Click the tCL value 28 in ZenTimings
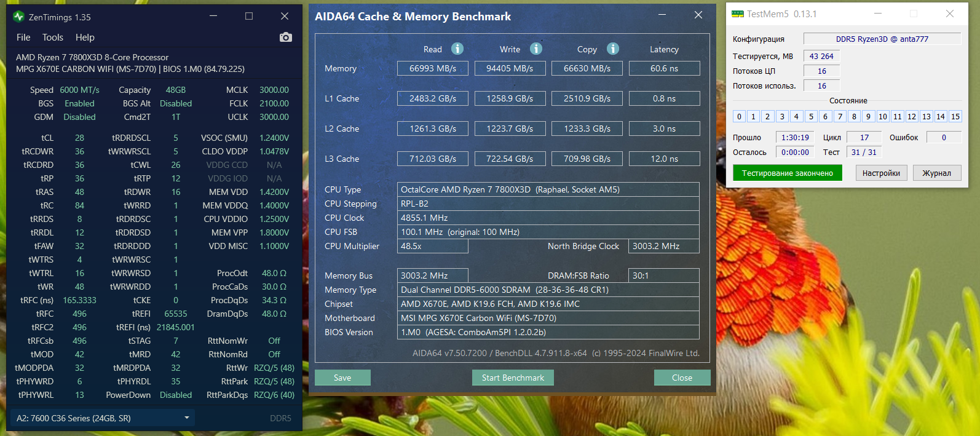The height and width of the screenshot is (436, 980). point(79,138)
